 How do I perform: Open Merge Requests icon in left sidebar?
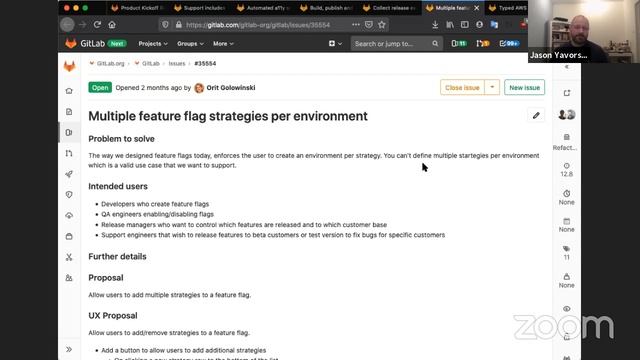(x=69, y=153)
